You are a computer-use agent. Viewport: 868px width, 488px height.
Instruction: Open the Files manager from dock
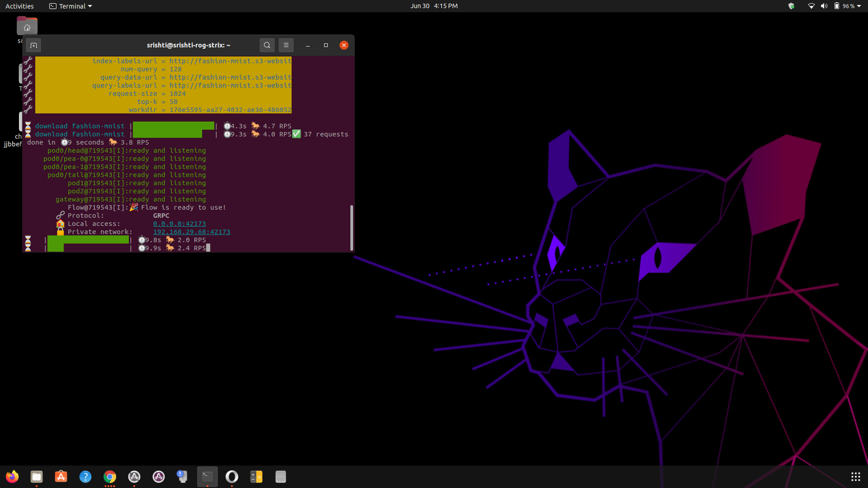click(37, 477)
